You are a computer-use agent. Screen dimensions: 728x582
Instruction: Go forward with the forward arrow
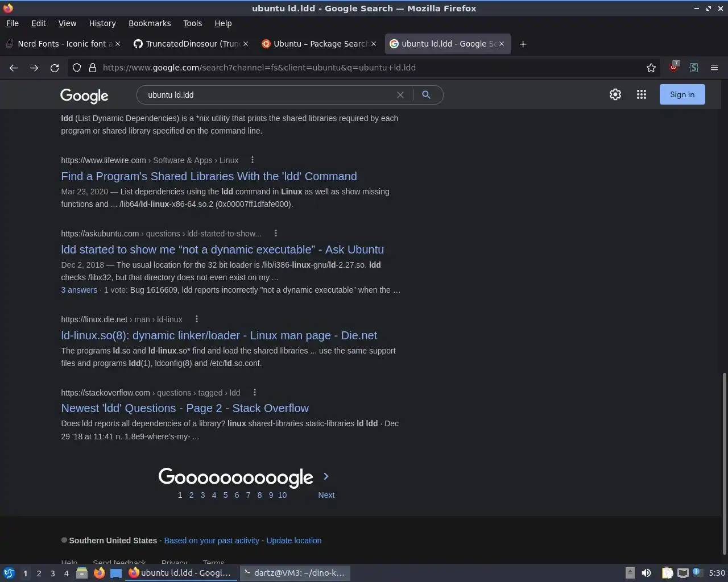point(34,68)
